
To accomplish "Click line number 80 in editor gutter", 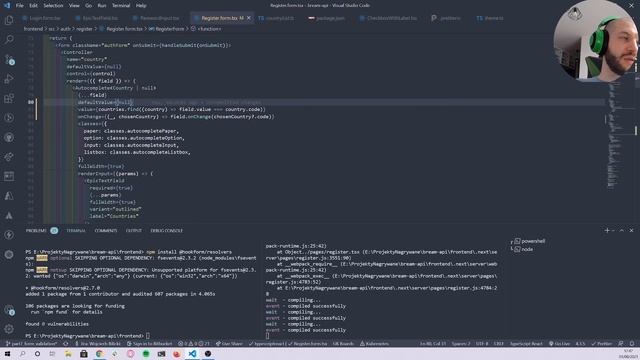I will click(31, 102).
